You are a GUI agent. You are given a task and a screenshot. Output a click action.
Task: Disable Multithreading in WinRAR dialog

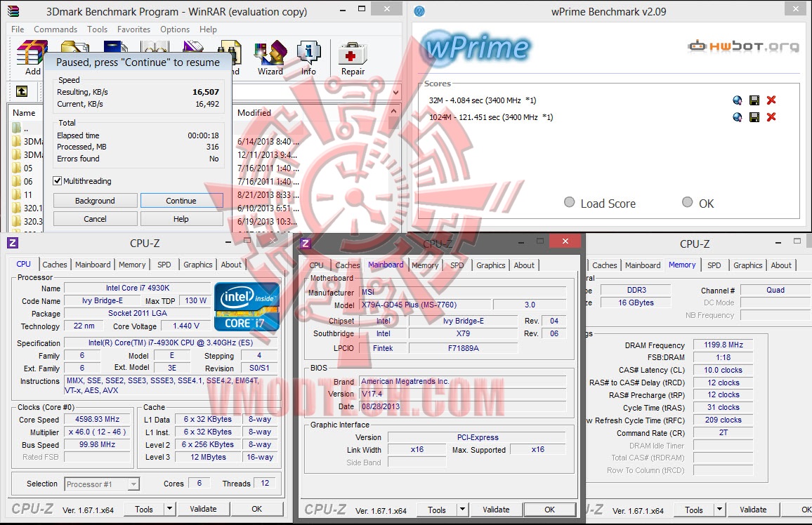click(x=58, y=180)
